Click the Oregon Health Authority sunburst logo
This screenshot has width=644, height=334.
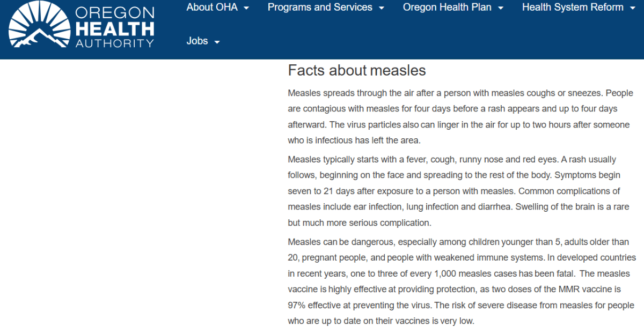click(x=39, y=25)
